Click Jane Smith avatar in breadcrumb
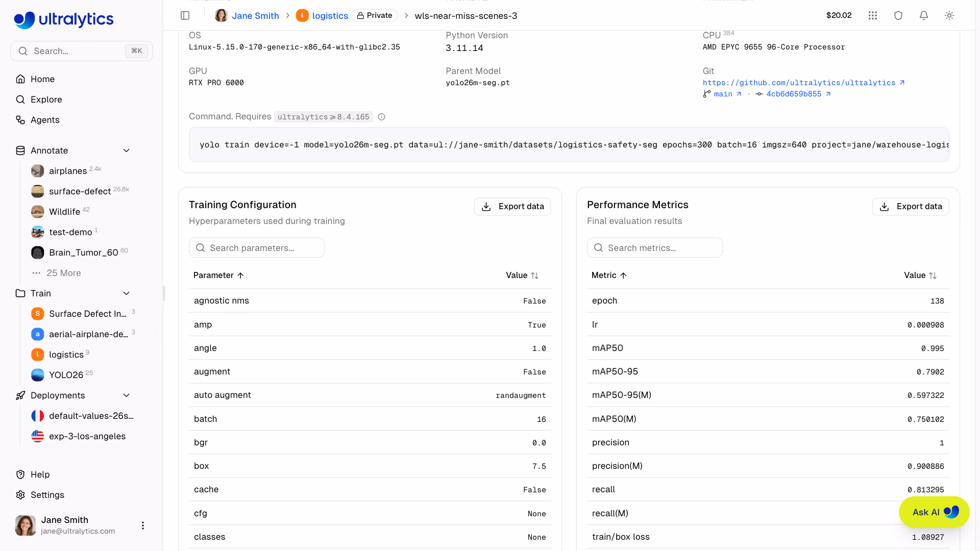 (x=221, y=16)
